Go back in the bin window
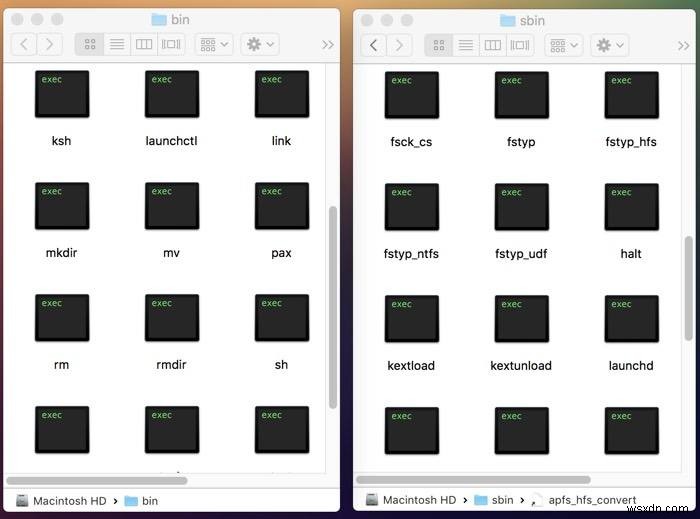This screenshot has width=700, height=519. 24,44
